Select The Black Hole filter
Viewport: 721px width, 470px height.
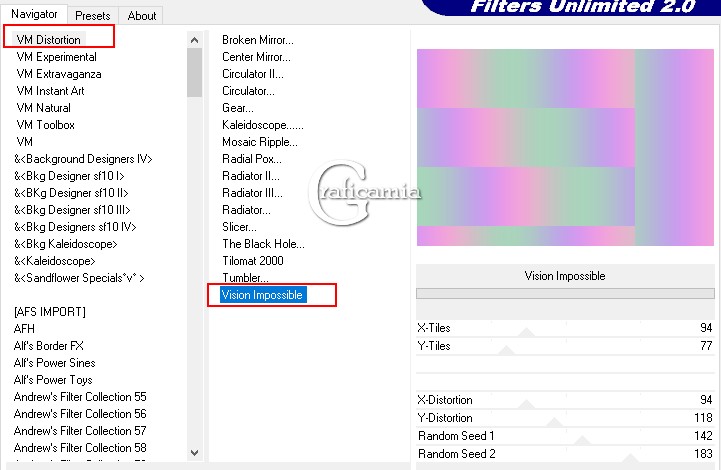(x=263, y=244)
